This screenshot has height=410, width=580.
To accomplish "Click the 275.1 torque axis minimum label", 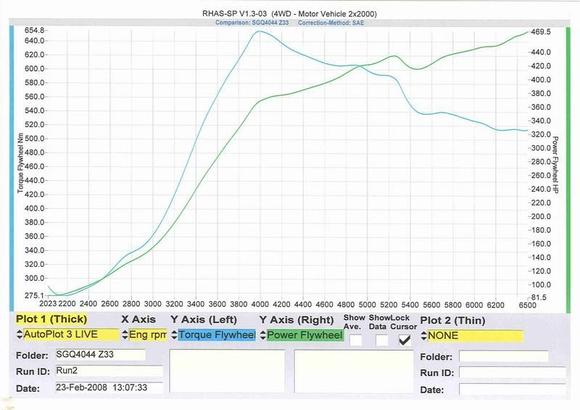I will (34, 295).
